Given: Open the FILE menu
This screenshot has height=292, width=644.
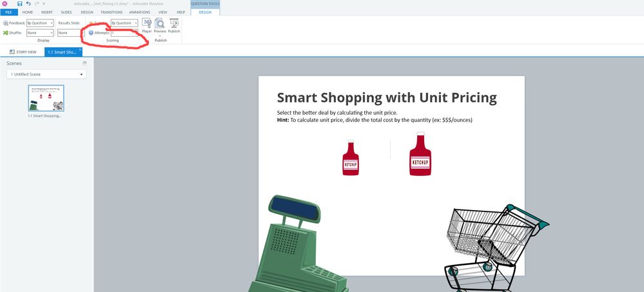Looking at the screenshot, I should 8,12.
